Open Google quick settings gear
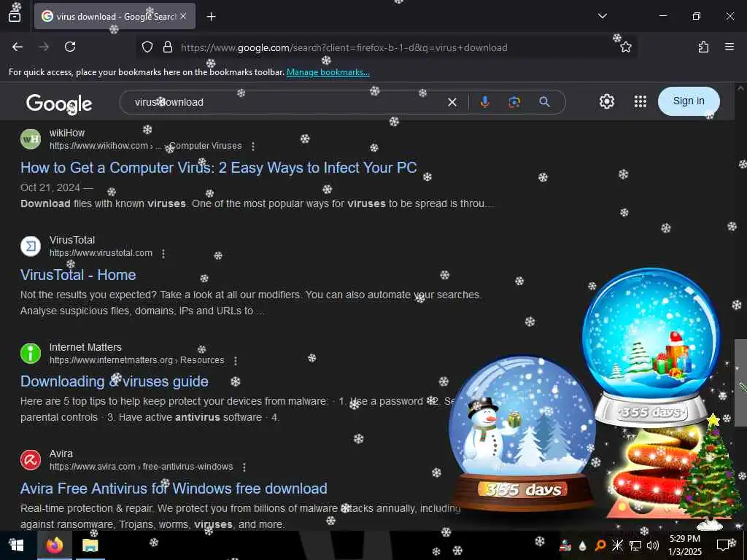The width and height of the screenshot is (747, 560). (x=606, y=101)
